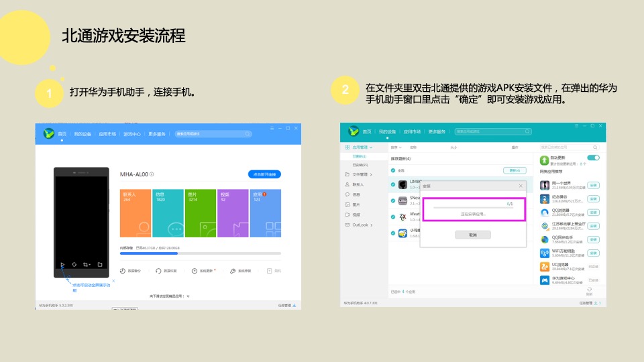This screenshot has height=362, width=644.
Task: Go to 首页 tab in the teal window
Action: 367,132
